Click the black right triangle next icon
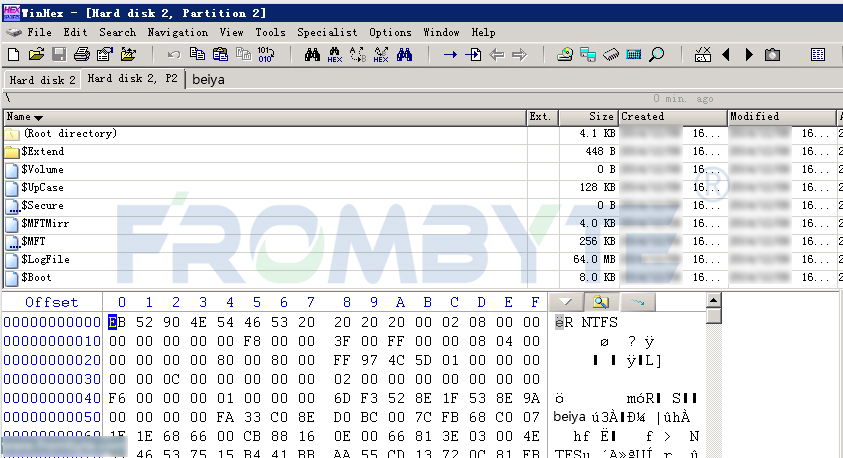This screenshot has width=843, height=458. point(749,54)
